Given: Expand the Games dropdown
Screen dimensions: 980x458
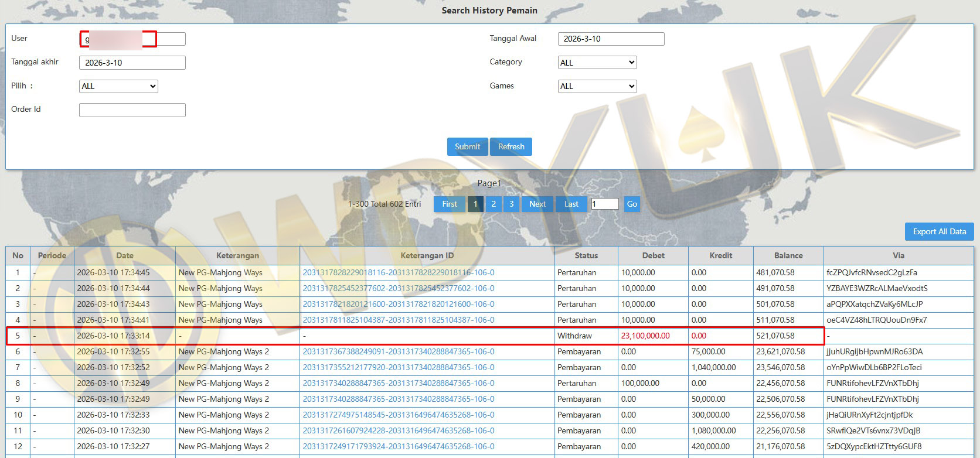Looking at the screenshot, I should pos(597,86).
